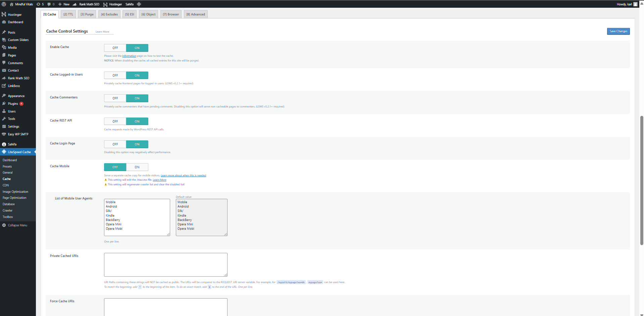Switch to the [4] Excludes tab
The image size is (644, 316).
[x=109, y=14]
